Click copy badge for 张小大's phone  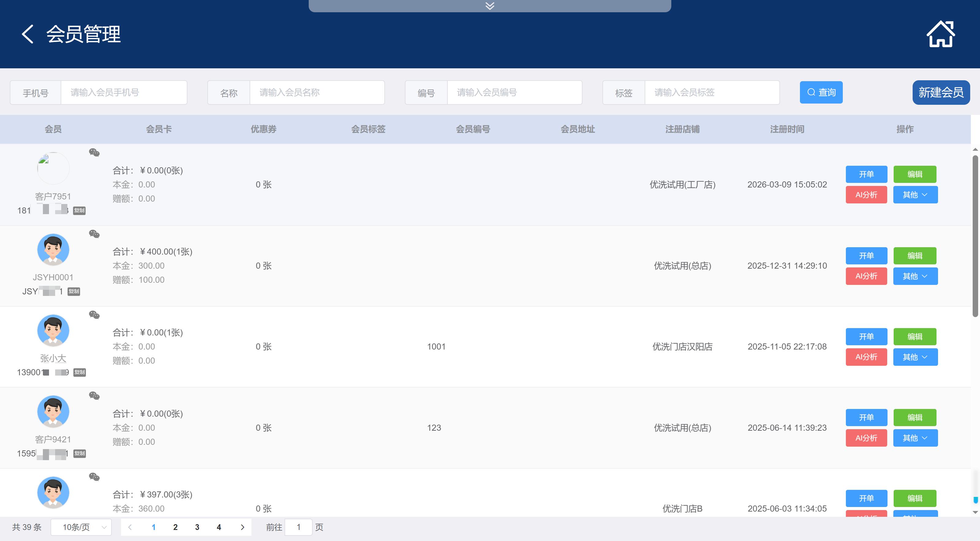click(80, 373)
